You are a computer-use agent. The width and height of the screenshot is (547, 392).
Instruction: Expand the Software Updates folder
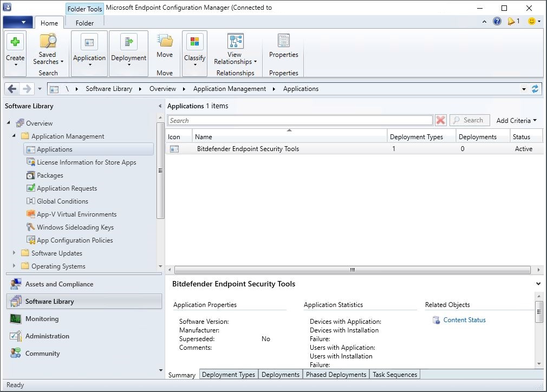click(x=14, y=253)
